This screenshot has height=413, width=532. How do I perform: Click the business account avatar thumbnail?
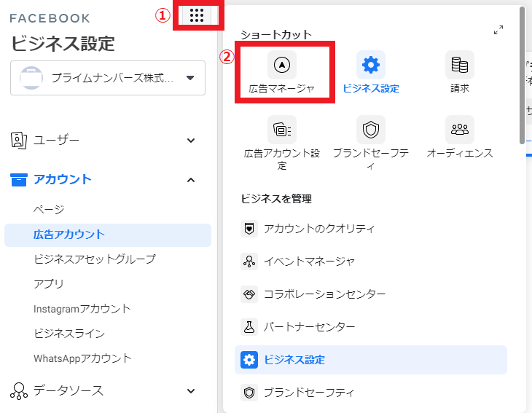[31, 78]
